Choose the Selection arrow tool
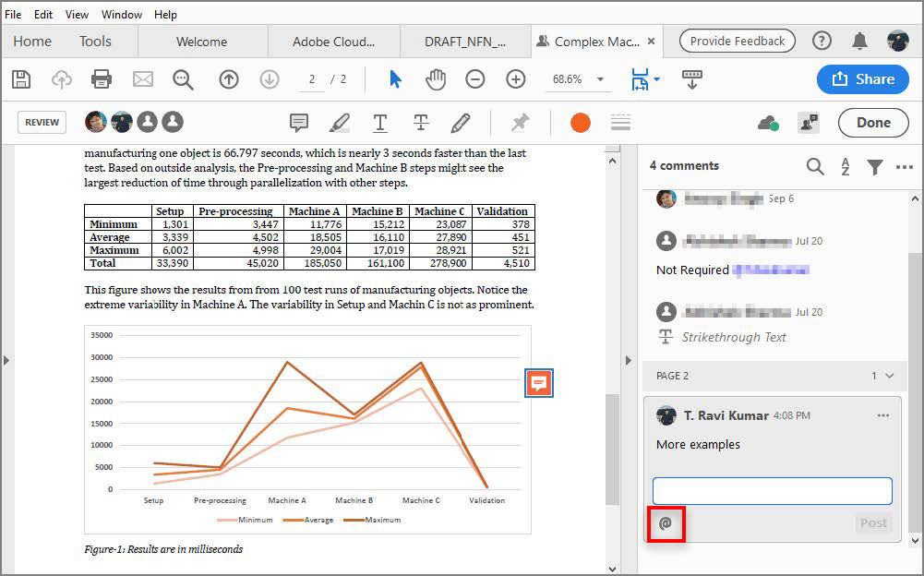The image size is (924, 576). click(395, 79)
